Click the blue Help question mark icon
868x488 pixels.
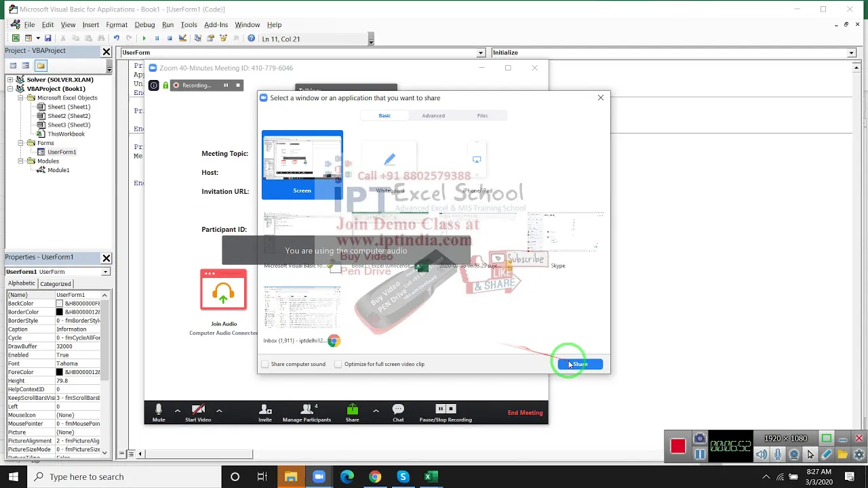tap(251, 39)
